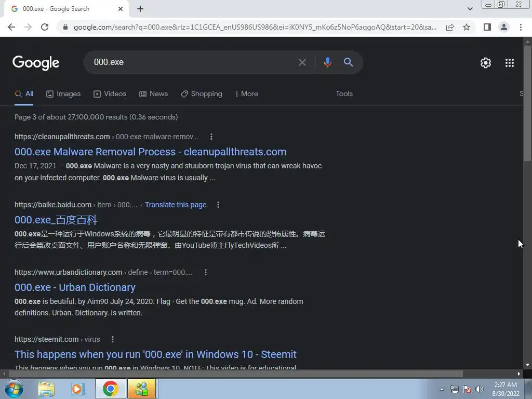
Task: Open the Chrome side panel
Action: 487,27
